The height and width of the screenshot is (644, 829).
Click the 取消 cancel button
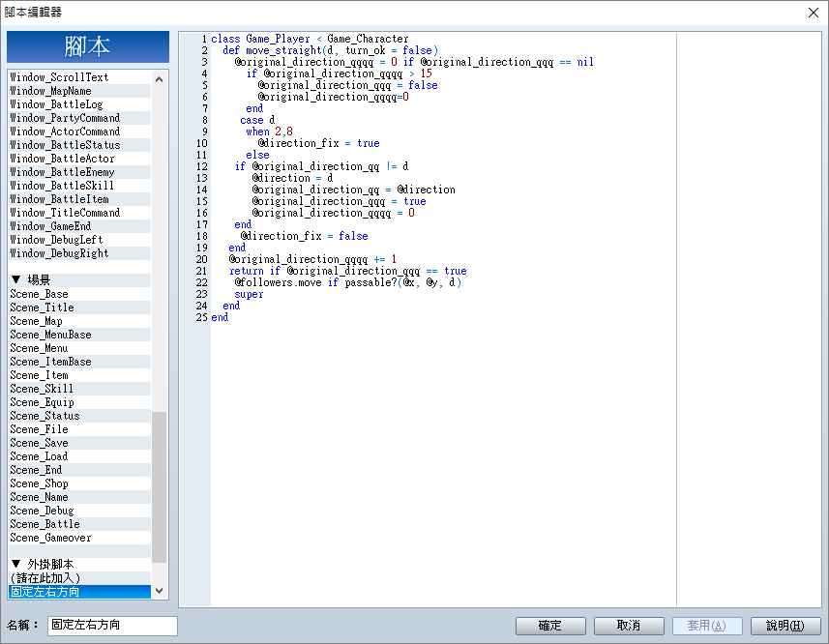point(629,626)
